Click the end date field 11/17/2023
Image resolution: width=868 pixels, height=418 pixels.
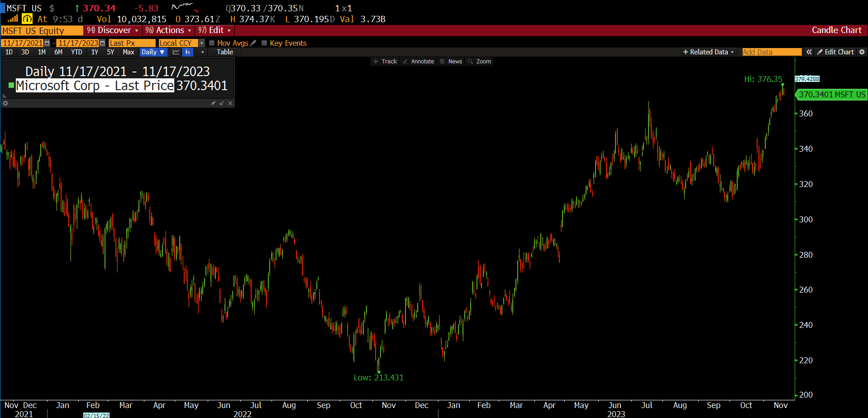78,43
